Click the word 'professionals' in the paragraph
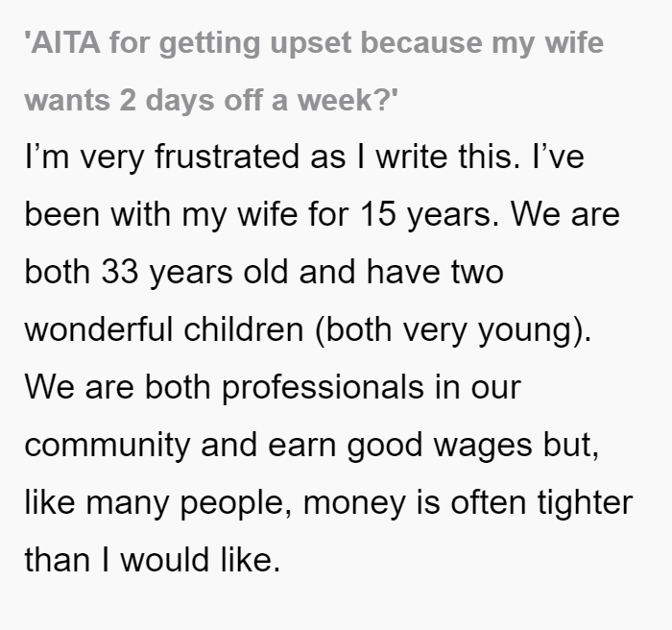Viewport: 672px width, 630px height. tap(324, 388)
